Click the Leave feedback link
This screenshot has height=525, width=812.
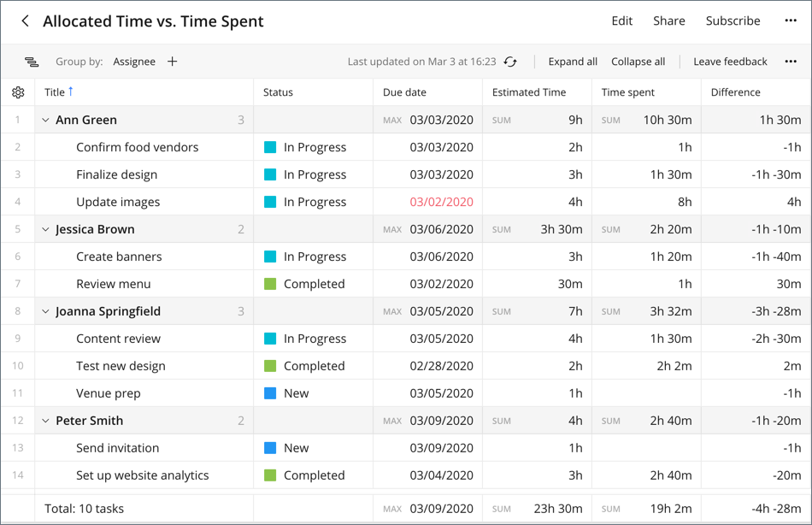click(730, 61)
